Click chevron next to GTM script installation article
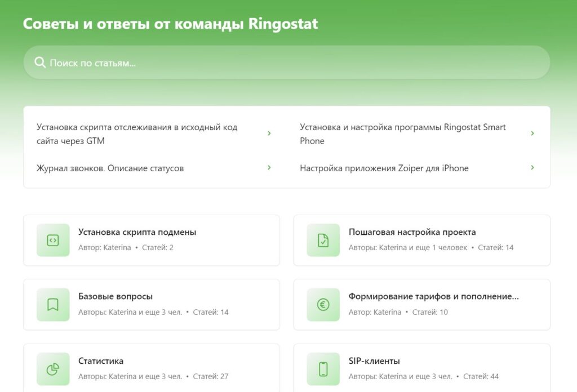This screenshot has height=392, width=577. pyautogui.click(x=269, y=133)
